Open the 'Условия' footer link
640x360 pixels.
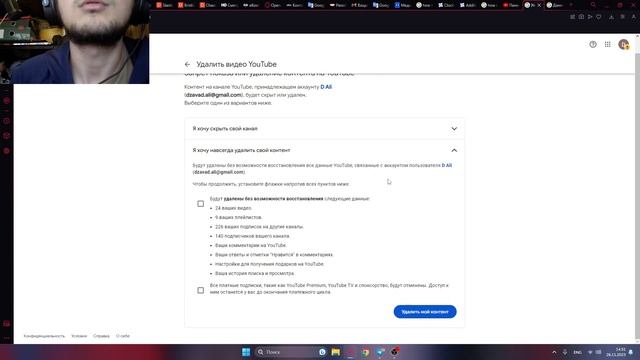pos(79,336)
